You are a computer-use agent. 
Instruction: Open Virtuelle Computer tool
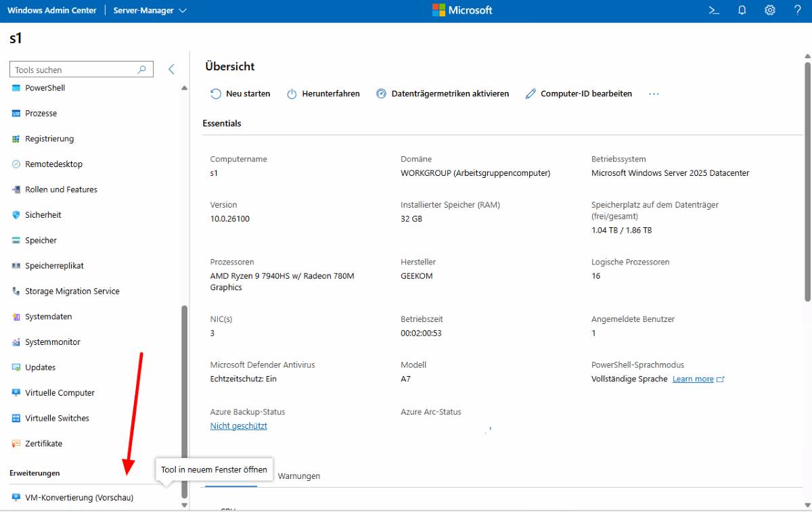tap(60, 393)
